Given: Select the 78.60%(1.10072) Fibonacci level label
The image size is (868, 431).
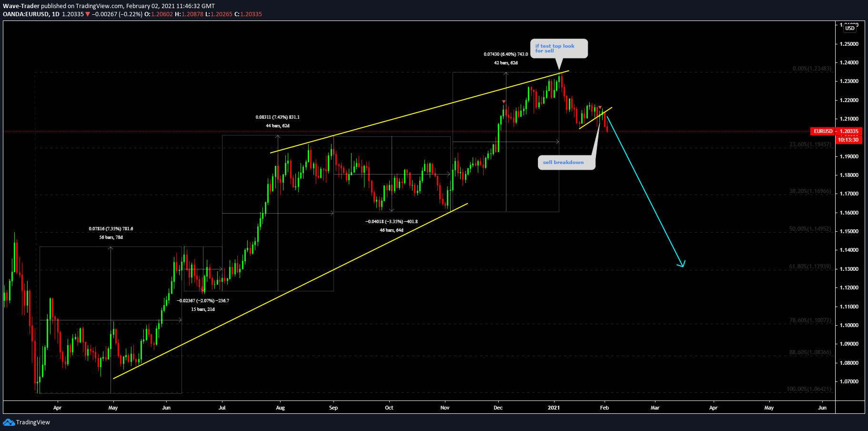Looking at the screenshot, I should [810, 320].
